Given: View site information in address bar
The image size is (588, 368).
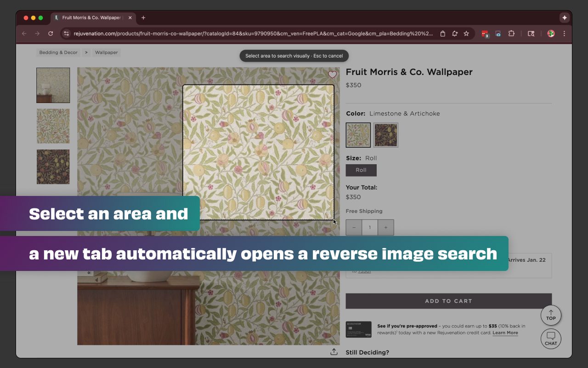Looking at the screenshot, I should pyautogui.click(x=66, y=34).
